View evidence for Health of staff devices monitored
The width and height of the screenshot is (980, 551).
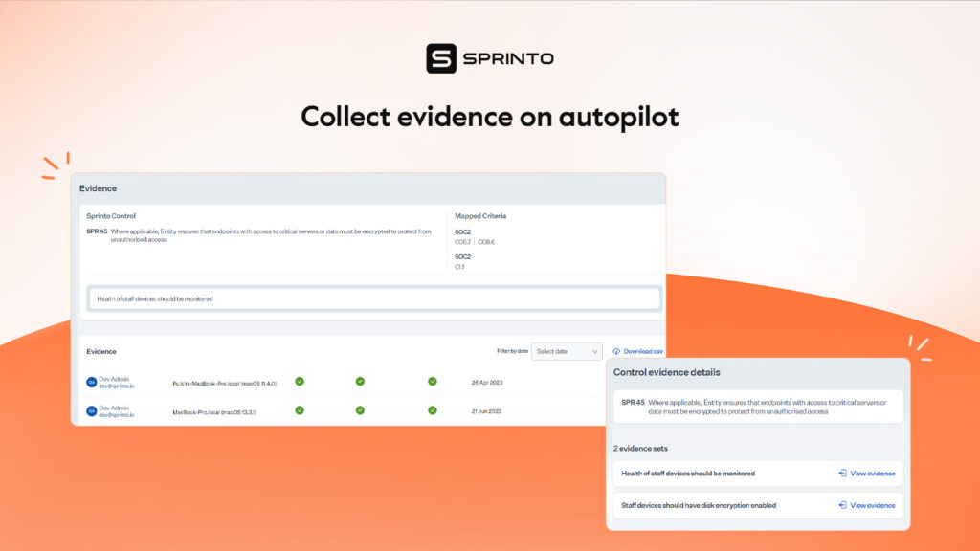(x=867, y=474)
